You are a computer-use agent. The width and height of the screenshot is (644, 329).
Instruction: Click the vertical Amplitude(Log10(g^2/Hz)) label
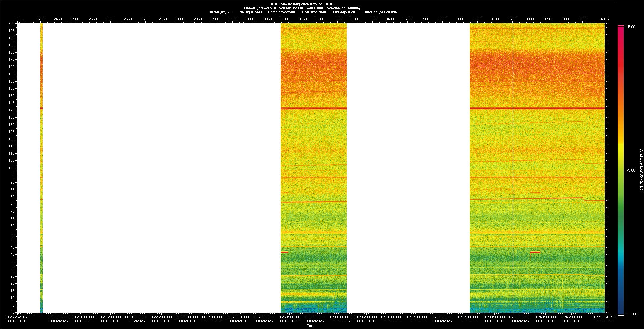tap(641, 170)
